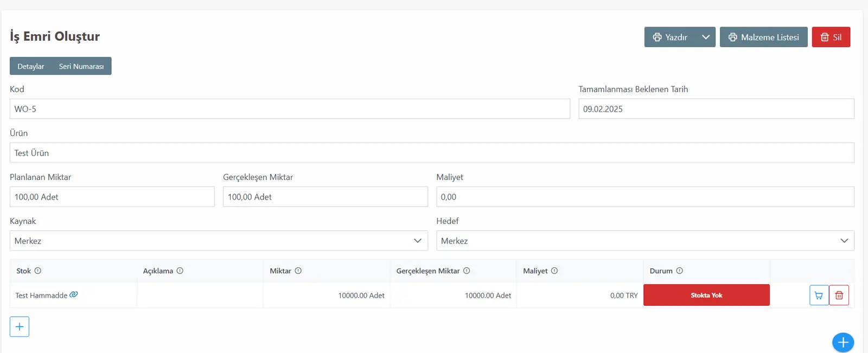868x353 pixels.
Task: Switch to the Seri Numarası tab
Action: 81,66
